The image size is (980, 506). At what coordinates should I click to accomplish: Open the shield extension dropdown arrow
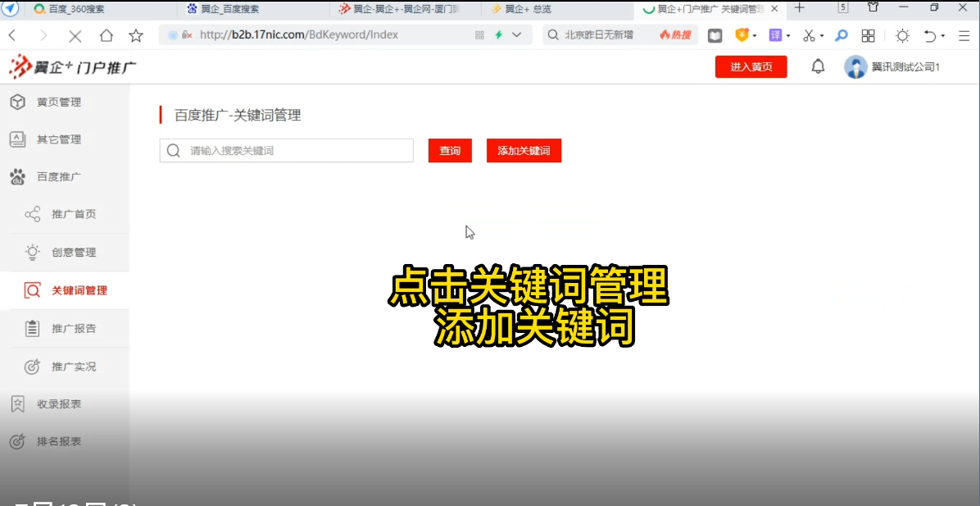pyautogui.click(x=755, y=35)
